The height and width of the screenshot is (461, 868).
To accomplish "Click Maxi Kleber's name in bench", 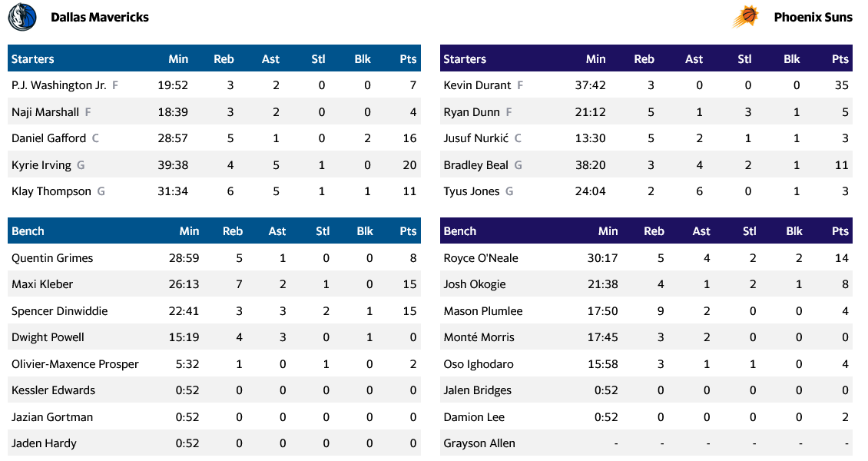I will pos(42,284).
